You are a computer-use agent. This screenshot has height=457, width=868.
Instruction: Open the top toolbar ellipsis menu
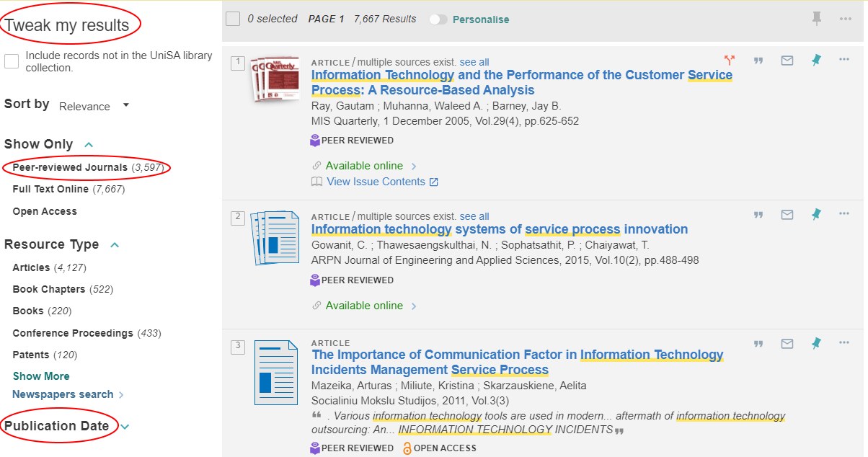tap(846, 19)
